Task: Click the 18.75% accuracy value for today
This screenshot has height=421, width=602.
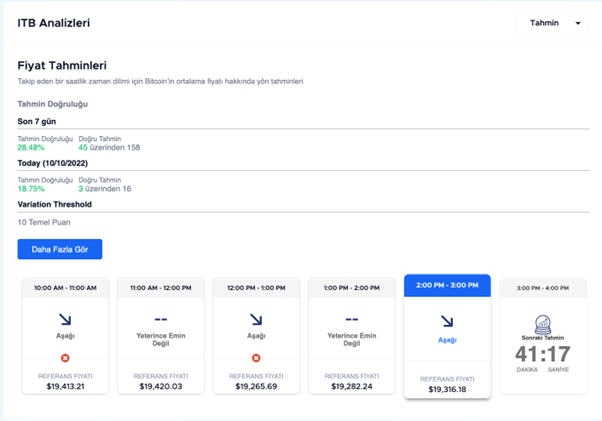Action: 31,188
